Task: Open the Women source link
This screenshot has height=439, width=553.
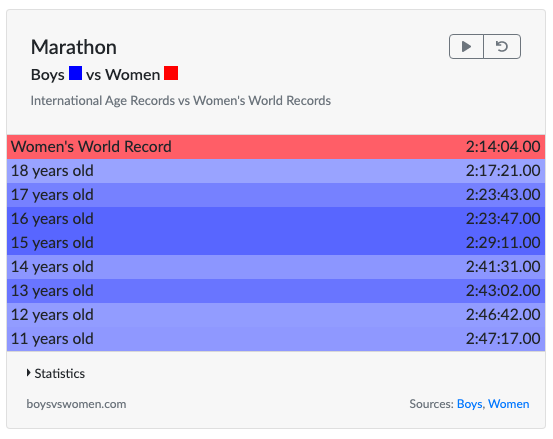Action: coord(509,404)
